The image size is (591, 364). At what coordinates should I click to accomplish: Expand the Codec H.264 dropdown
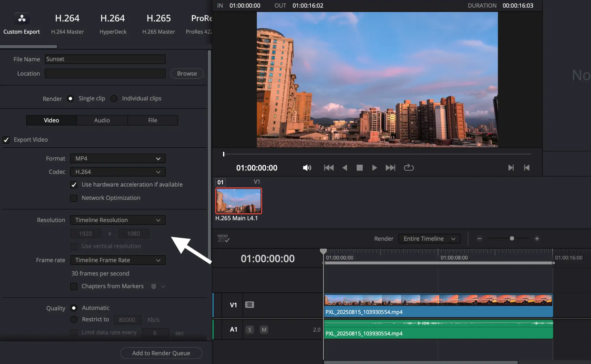click(x=118, y=172)
